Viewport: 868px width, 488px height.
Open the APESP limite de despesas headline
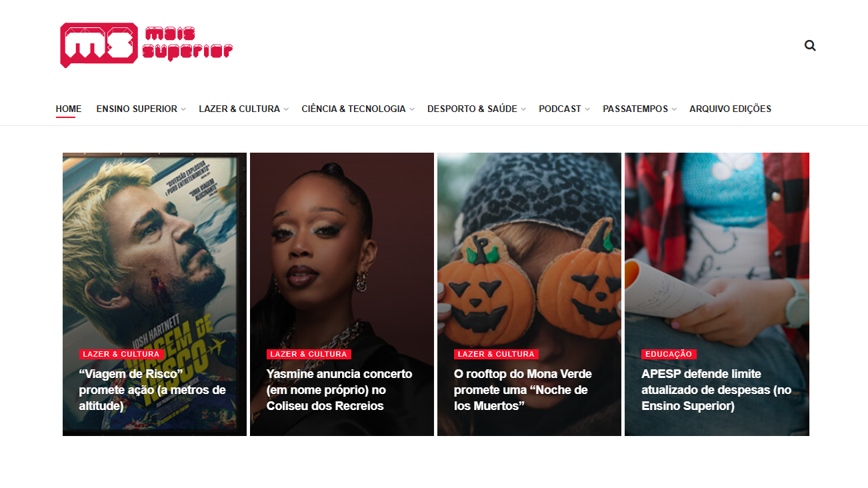point(716,390)
